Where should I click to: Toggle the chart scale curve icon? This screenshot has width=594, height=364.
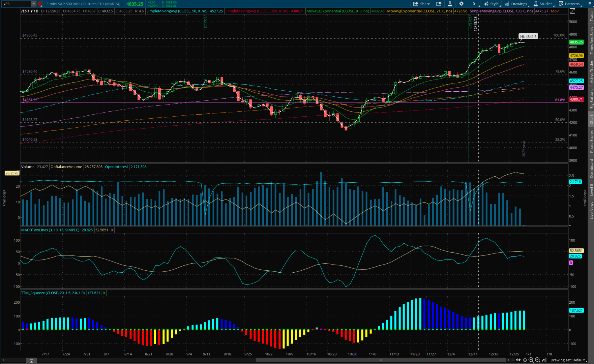point(572,11)
